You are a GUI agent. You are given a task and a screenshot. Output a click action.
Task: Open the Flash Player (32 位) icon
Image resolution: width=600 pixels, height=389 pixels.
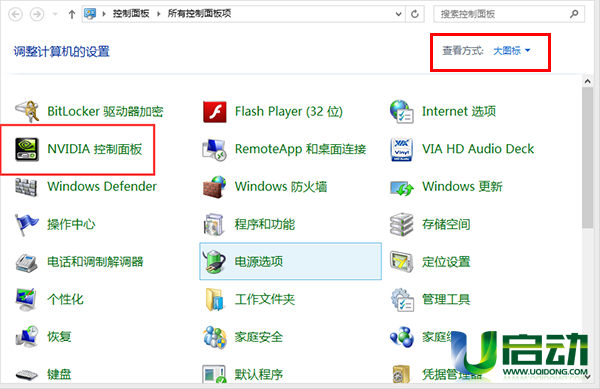(214, 112)
